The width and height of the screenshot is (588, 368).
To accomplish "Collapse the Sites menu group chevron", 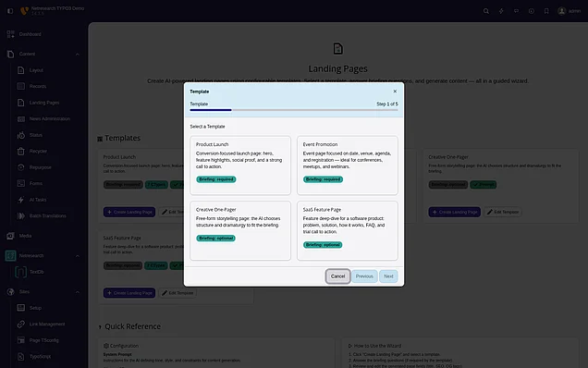I will tap(78, 292).
